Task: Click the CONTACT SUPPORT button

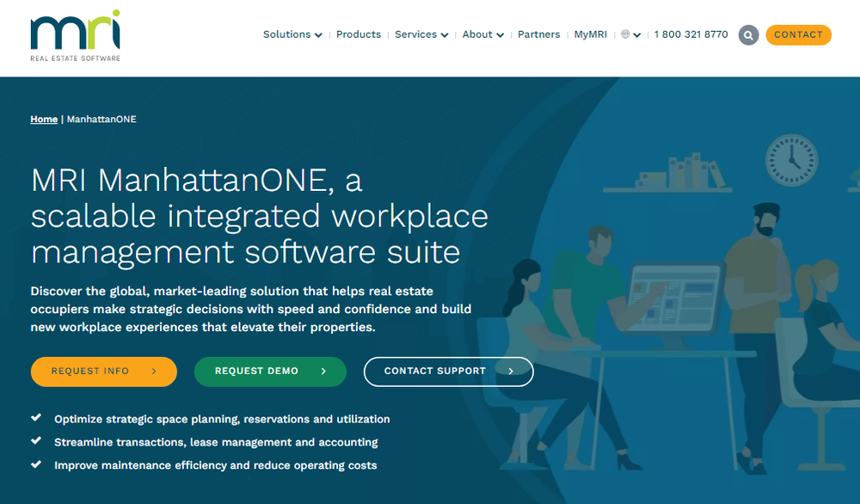Action: (x=448, y=372)
